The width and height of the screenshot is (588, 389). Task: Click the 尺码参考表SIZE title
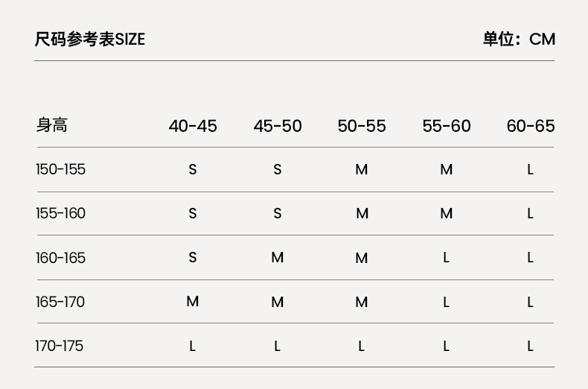90,39
